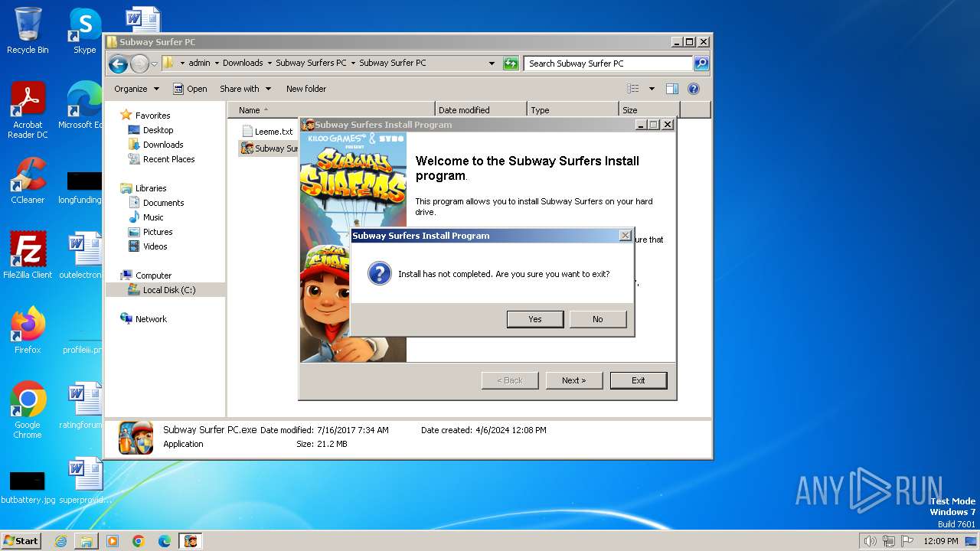This screenshot has width=980, height=551.
Task: Open Windows Media Player from the taskbar
Action: point(113,541)
